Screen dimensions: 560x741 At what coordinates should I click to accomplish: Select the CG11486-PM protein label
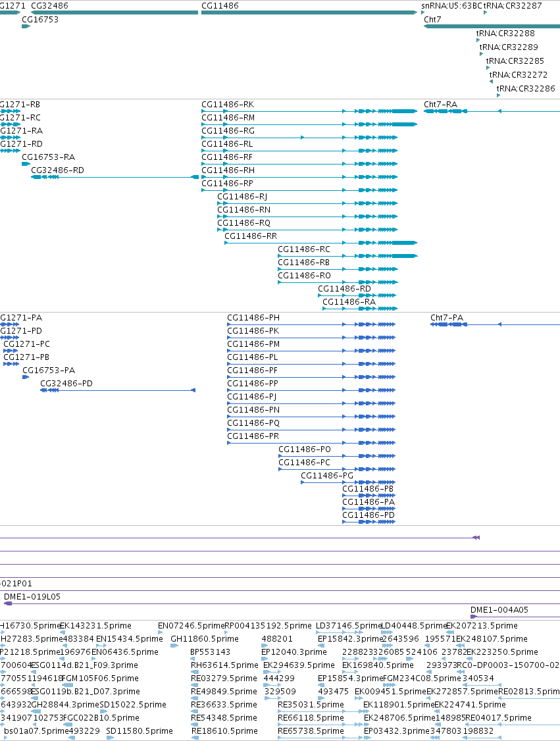tap(254, 345)
